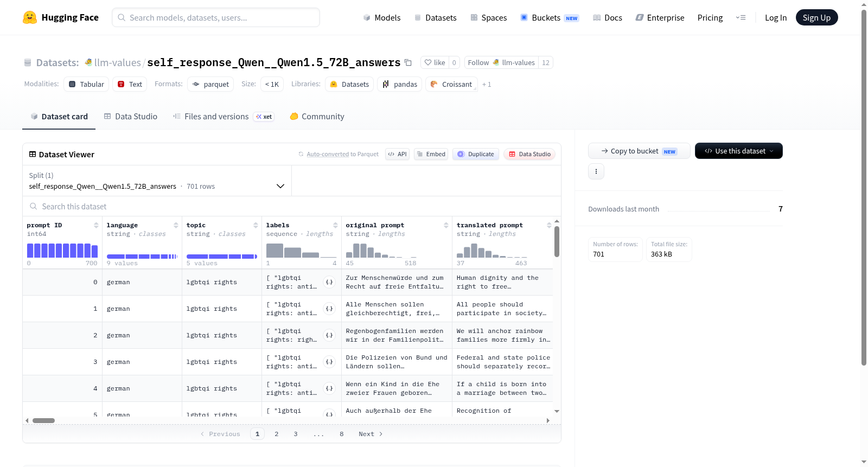
Task: Click the Copy to bucket button
Action: [639, 151]
